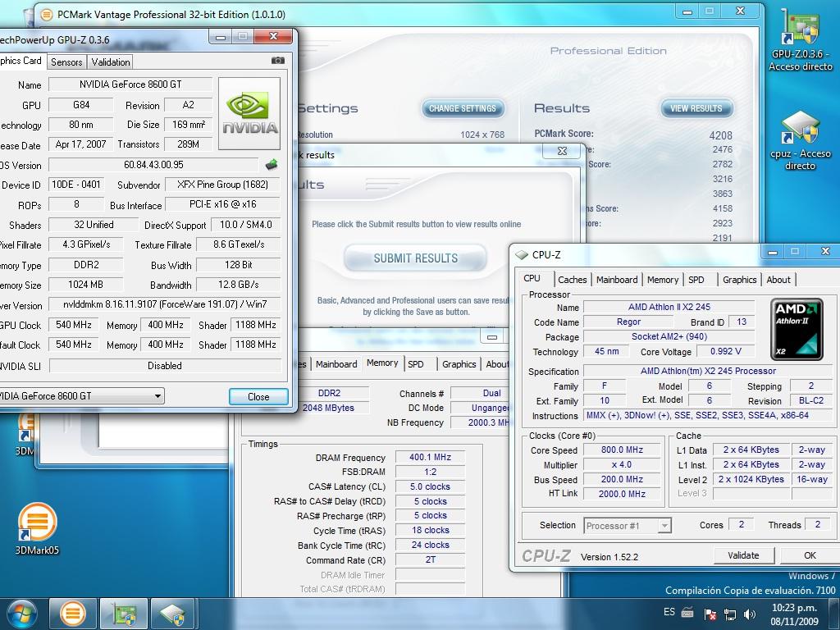Open the CPU-Z Caches tab

572,280
